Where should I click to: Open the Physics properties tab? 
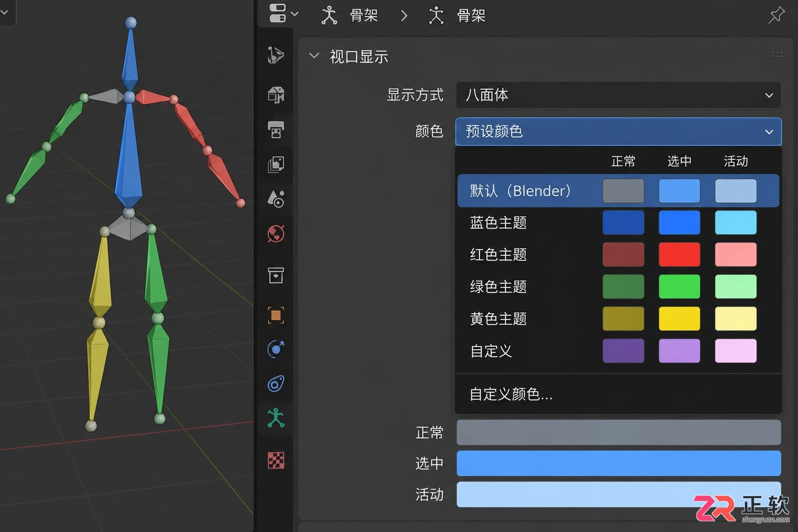click(x=275, y=349)
